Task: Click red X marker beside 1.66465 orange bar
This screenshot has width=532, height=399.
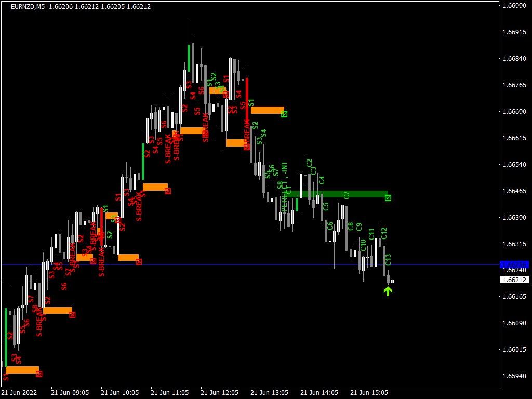Action: (x=168, y=191)
